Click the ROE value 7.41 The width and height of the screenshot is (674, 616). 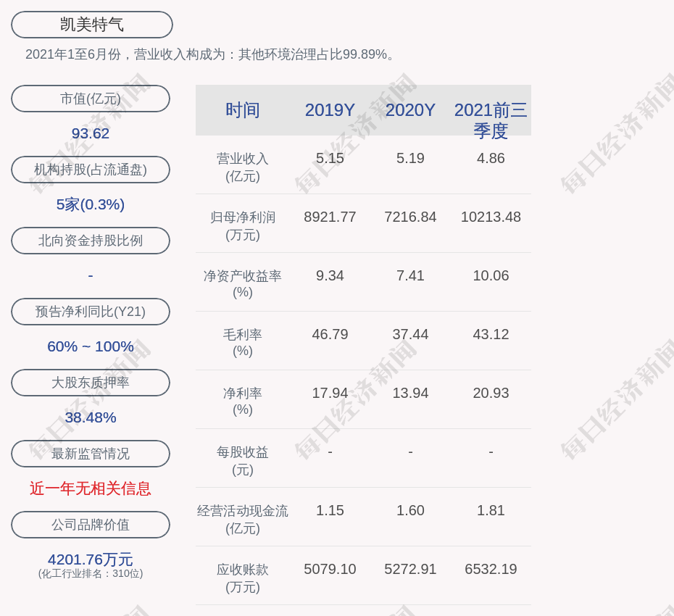click(410, 275)
